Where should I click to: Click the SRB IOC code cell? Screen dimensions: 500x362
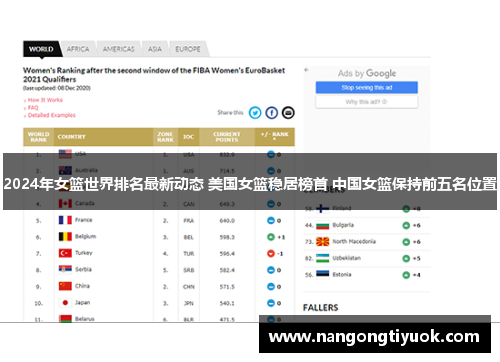tap(189, 270)
